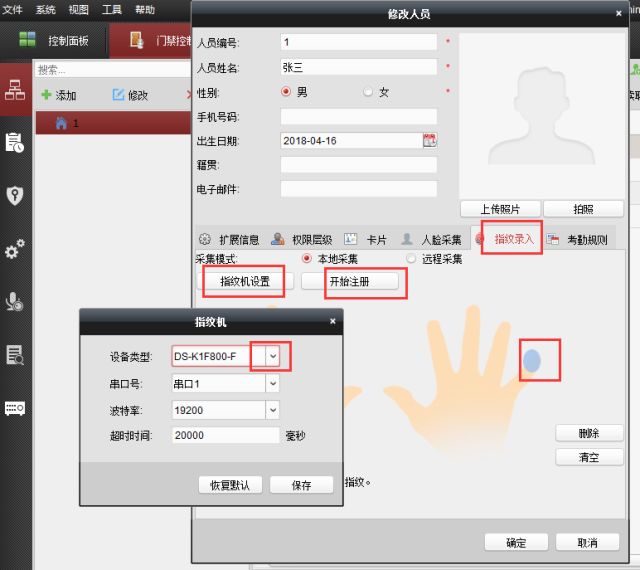Image resolution: width=640 pixels, height=570 pixels.
Task: Select the 男 gender radio button
Action: (286, 92)
